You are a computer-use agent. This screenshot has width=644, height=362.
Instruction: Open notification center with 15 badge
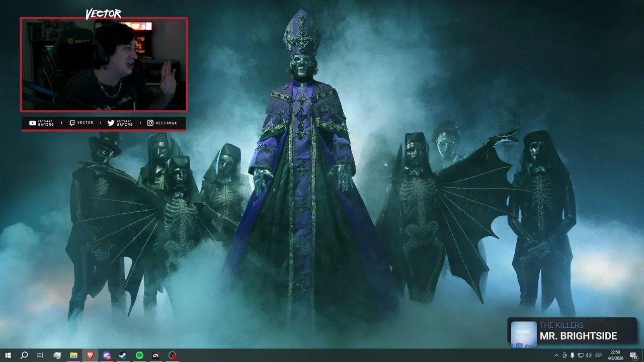pos(633,355)
